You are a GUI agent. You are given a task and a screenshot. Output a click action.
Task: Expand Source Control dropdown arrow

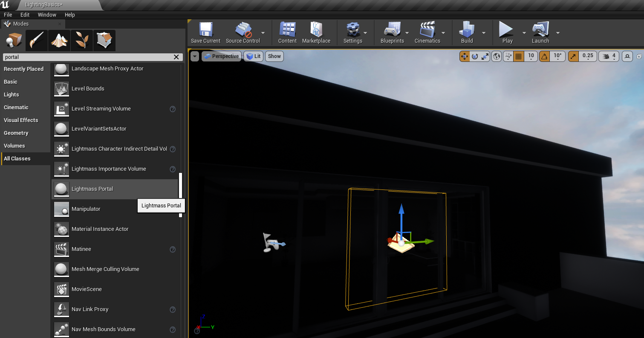coord(263,33)
